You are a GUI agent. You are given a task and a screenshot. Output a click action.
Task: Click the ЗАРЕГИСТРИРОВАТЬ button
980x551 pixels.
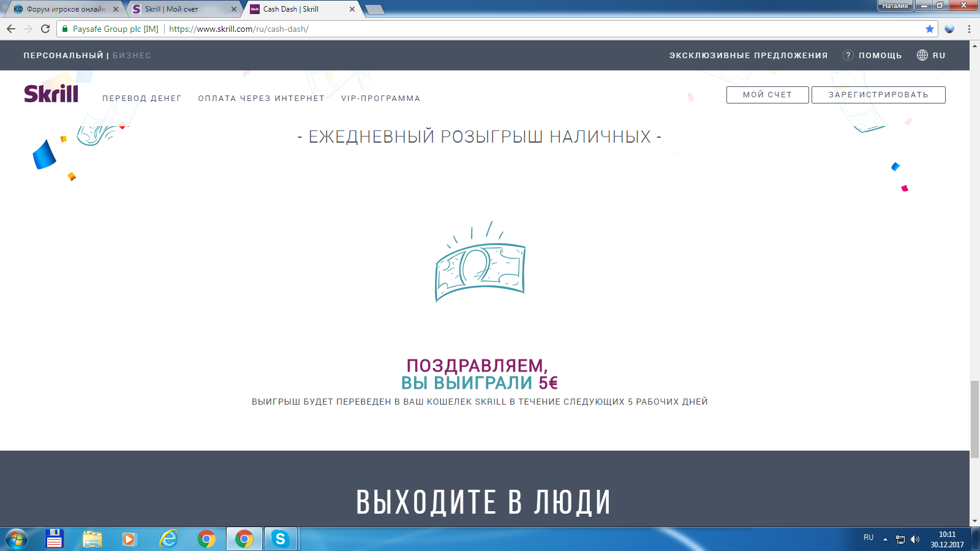(878, 95)
